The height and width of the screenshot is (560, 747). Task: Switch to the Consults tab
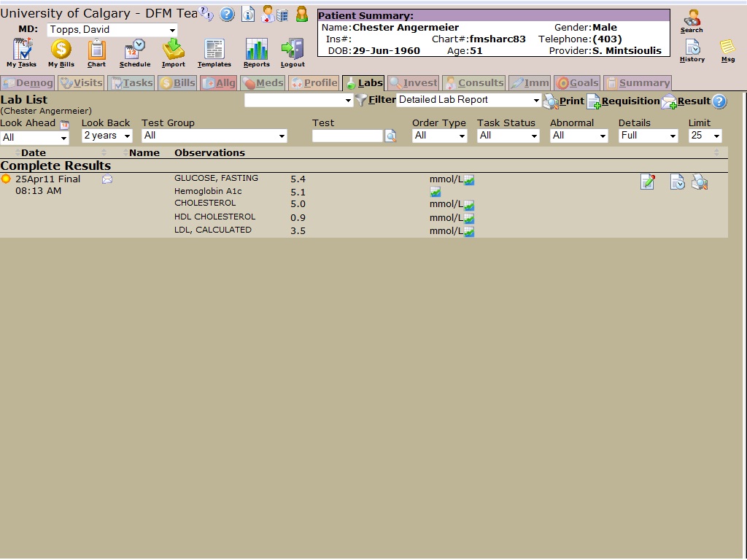(x=473, y=83)
